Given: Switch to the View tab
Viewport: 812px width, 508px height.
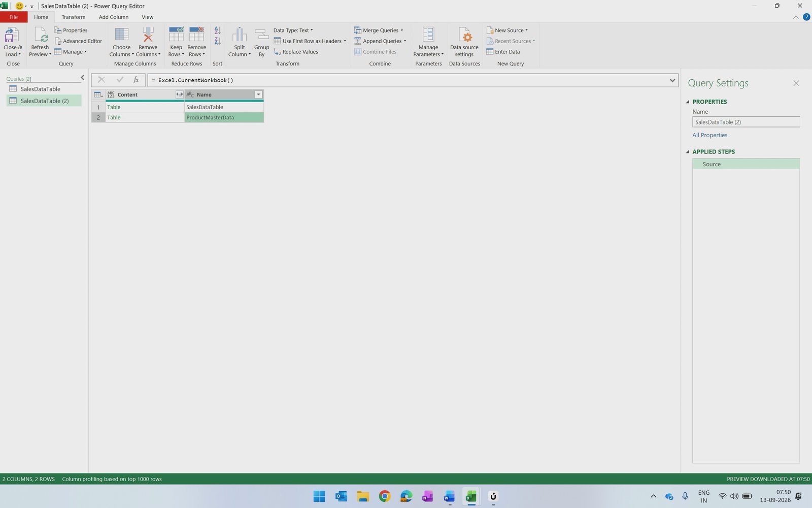Looking at the screenshot, I should pos(147,17).
